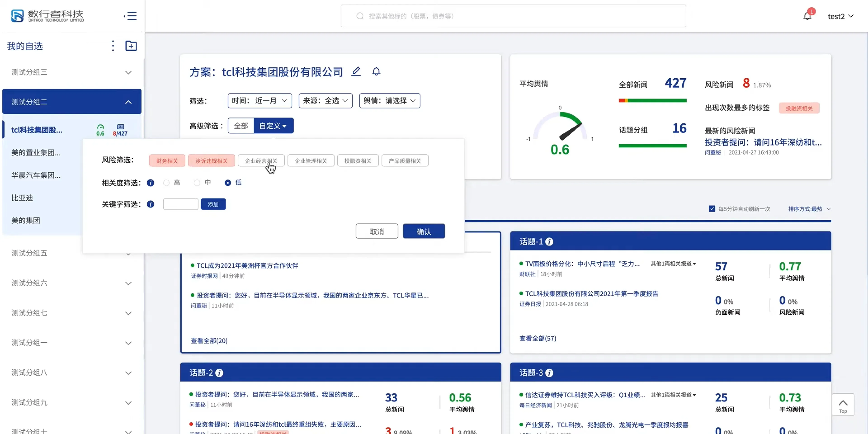Click the alert bell next to the scheme title

(376, 71)
